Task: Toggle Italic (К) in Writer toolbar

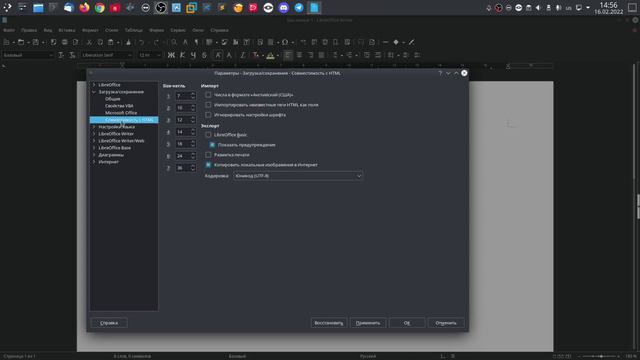Action: click(182, 55)
